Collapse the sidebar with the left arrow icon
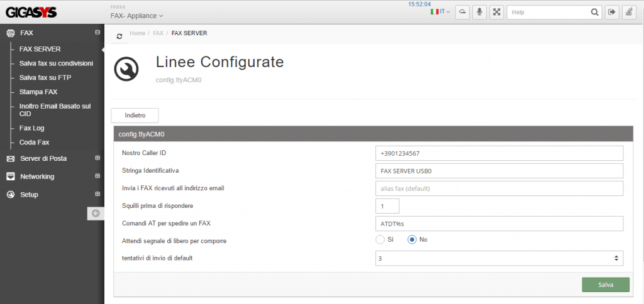The height and width of the screenshot is (304, 644). [96, 214]
